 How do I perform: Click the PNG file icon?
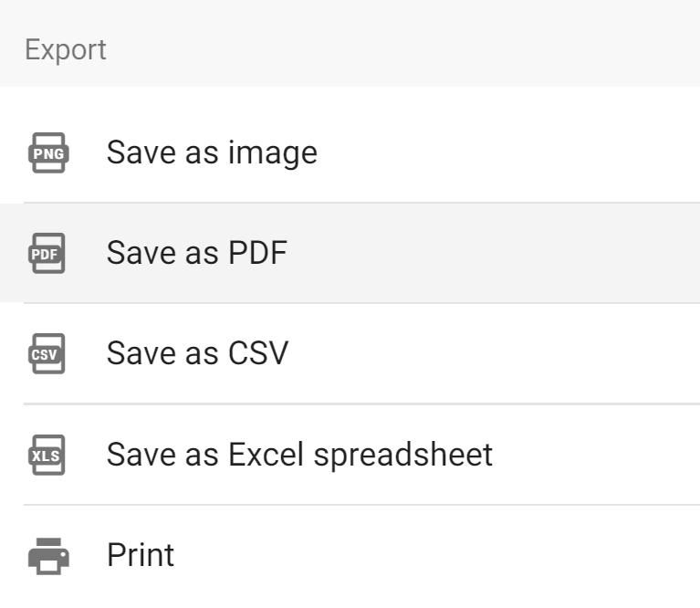click(48, 152)
